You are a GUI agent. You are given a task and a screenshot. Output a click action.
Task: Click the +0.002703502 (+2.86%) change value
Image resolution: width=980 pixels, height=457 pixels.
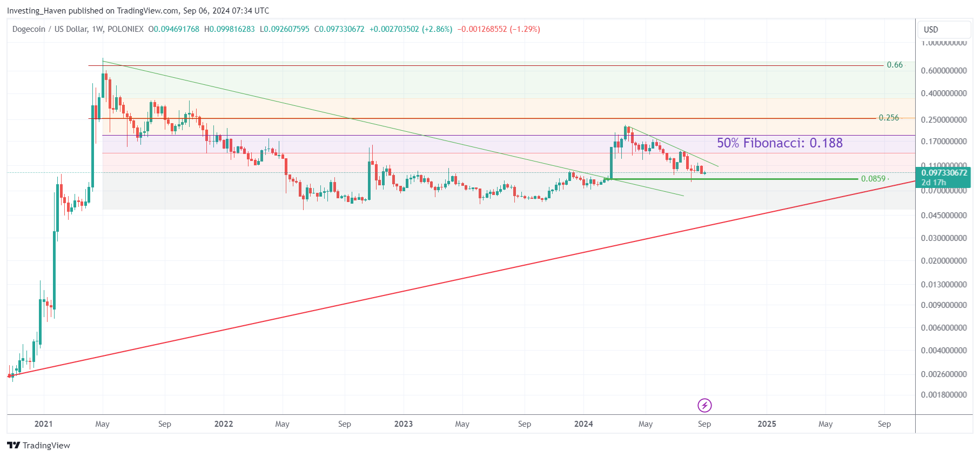(411, 29)
